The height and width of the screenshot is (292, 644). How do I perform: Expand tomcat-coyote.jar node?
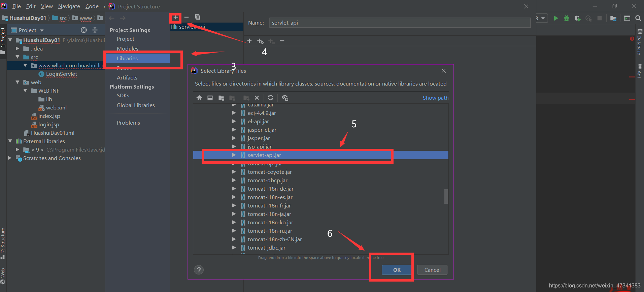(x=234, y=172)
